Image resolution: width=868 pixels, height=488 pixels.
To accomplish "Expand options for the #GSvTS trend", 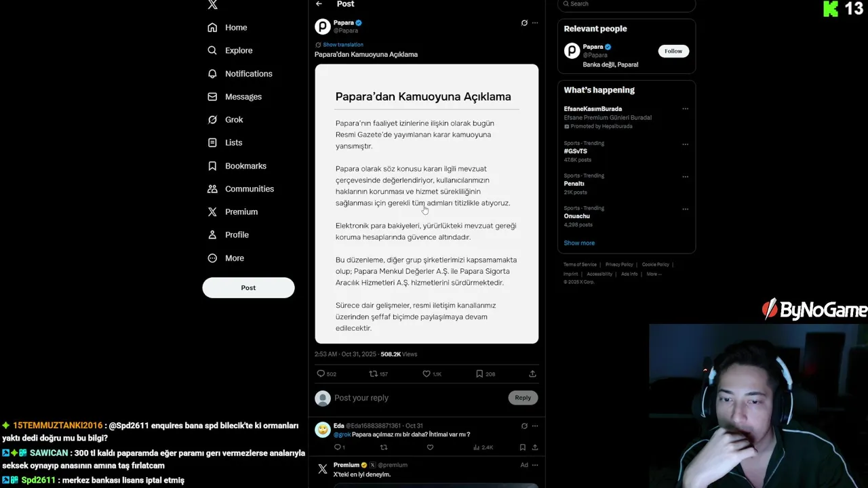I will (685, 144).
